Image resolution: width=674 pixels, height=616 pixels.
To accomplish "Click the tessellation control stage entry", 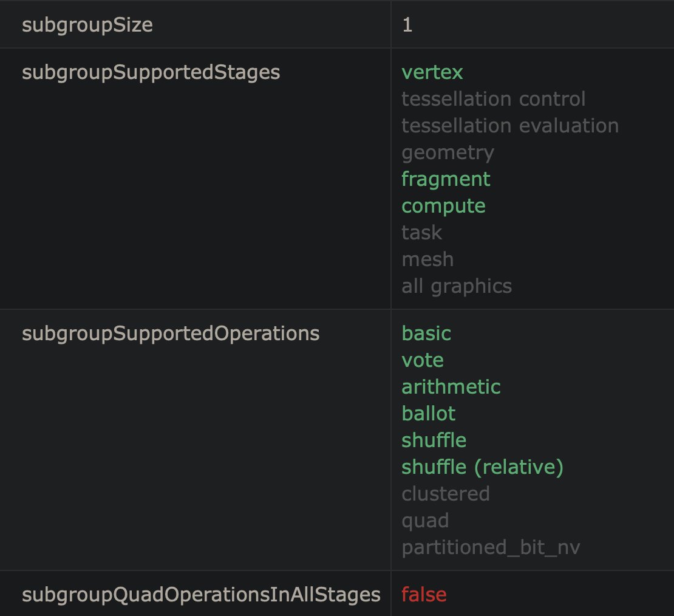I will 494,99.
